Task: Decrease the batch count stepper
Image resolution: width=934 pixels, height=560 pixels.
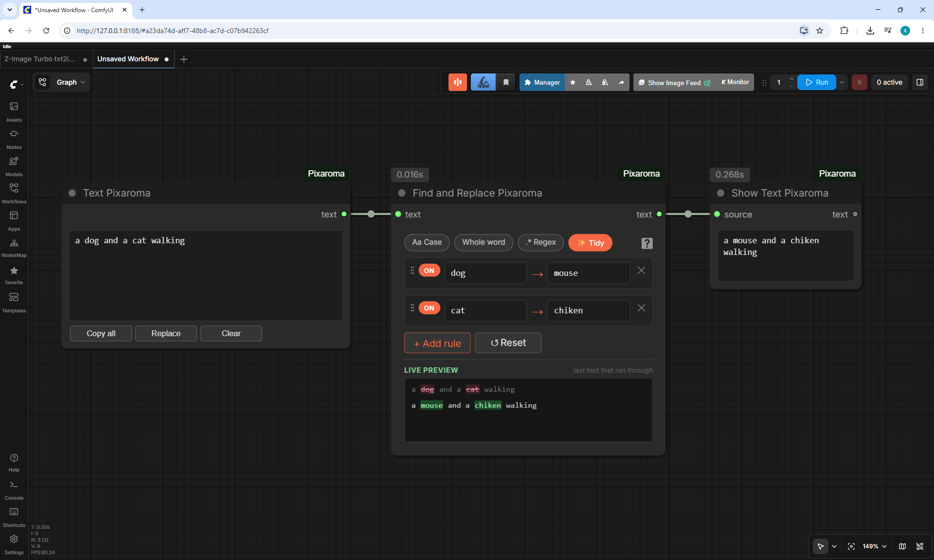Action: tap(791, 86)
